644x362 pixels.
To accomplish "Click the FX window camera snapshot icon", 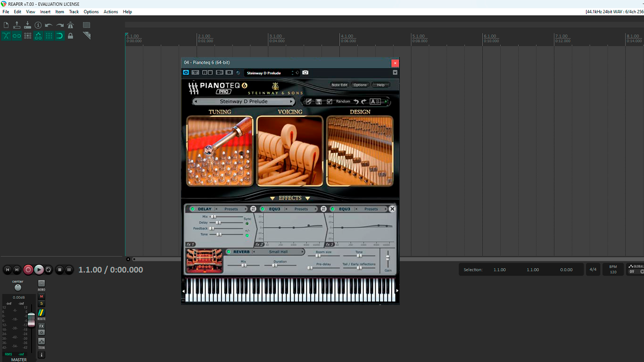I will point(305,73).
